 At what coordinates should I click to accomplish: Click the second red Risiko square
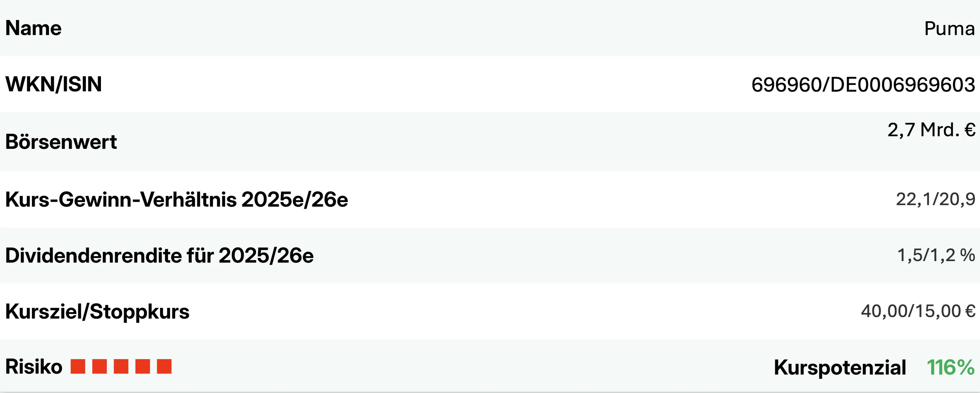[100, 366]
